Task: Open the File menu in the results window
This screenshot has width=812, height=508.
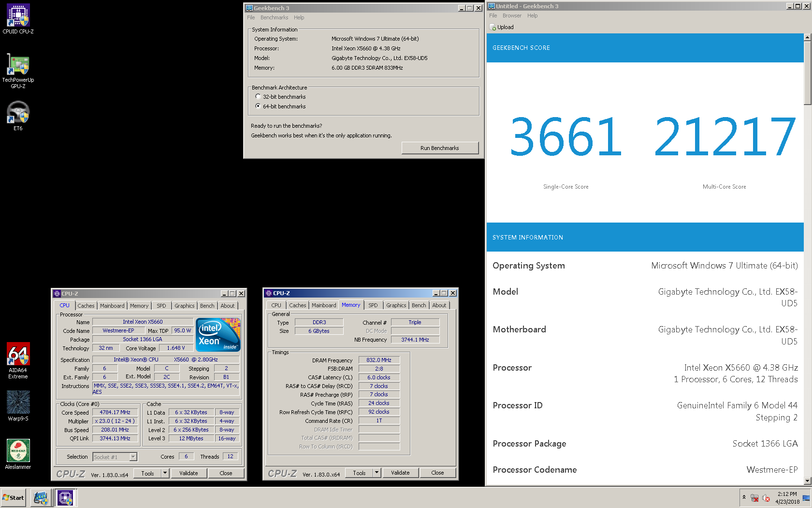Action: click(x=493, y=15)
